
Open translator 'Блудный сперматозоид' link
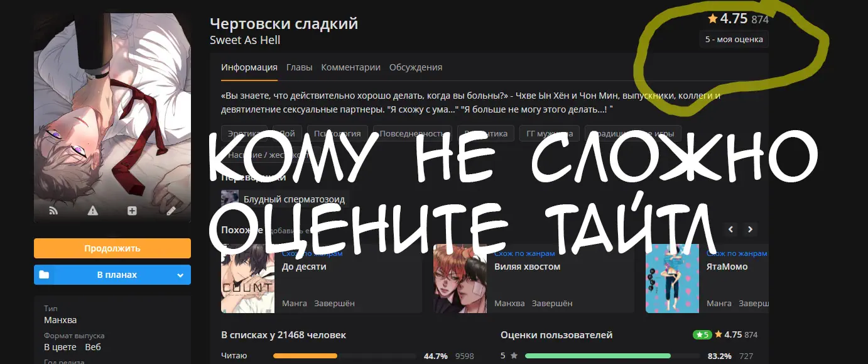click(x=294, y=199)
